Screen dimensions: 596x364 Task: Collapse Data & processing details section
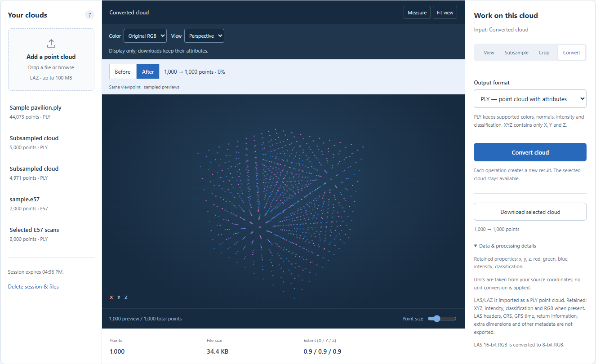tap(505, 246)
